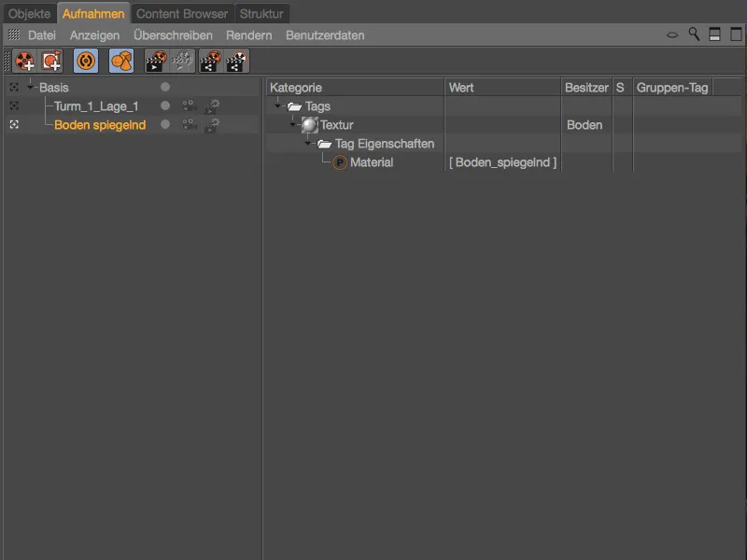Click the Wert column header
The width and height of the screenshot is (747, 560).
pyautogui.click(x=502, y=87)
